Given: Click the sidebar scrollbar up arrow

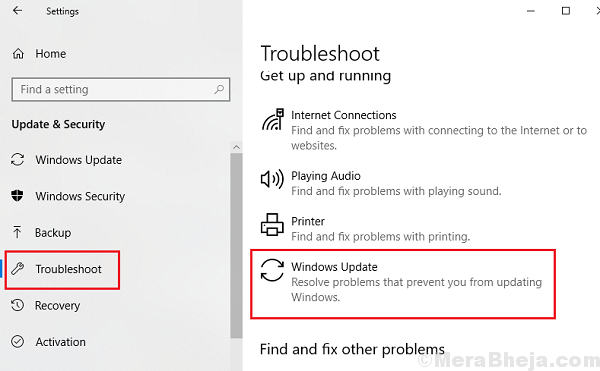Looking at the screenshot, I should 236,147.
